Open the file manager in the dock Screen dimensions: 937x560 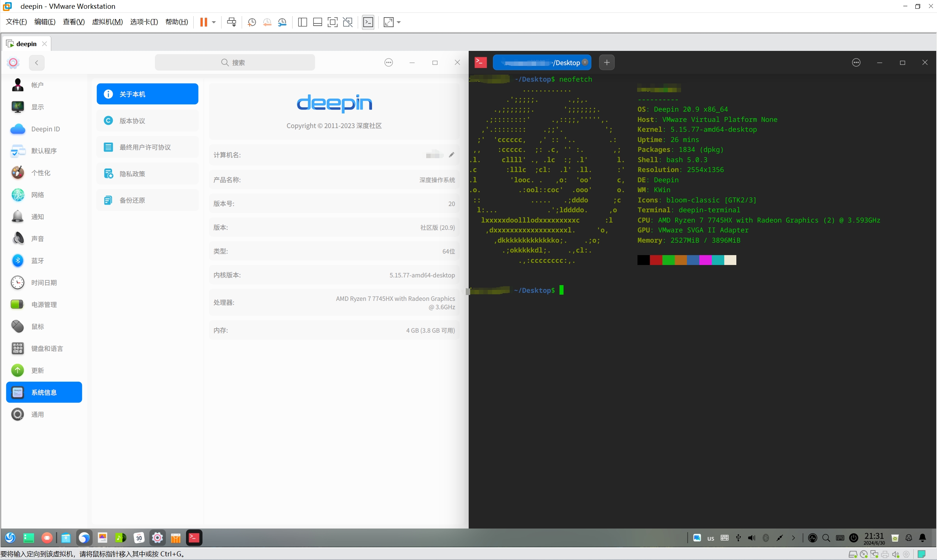click(66, 538)
